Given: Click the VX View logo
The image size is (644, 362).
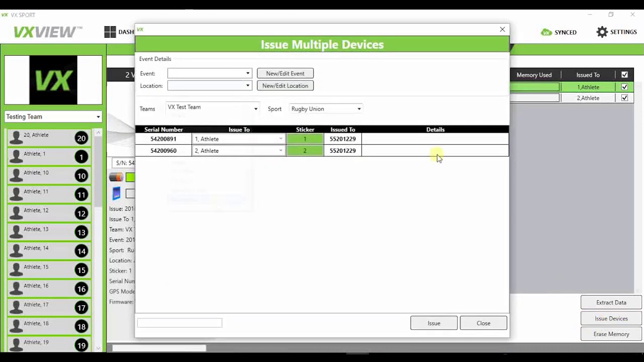Looking at the screenshot, I should (x=48, y=32).
